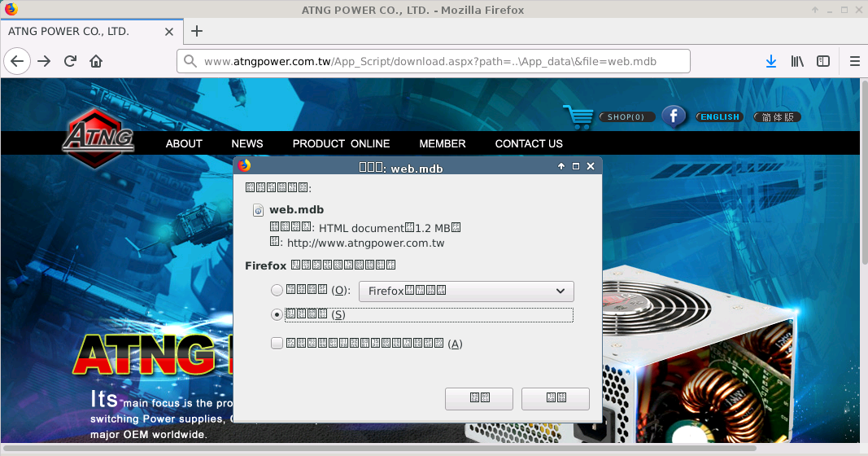Image resolution: width=868 pixels, height=456 pixels.
Task: Show downloads with the blue arrow icon
Action: click(770, 61)
